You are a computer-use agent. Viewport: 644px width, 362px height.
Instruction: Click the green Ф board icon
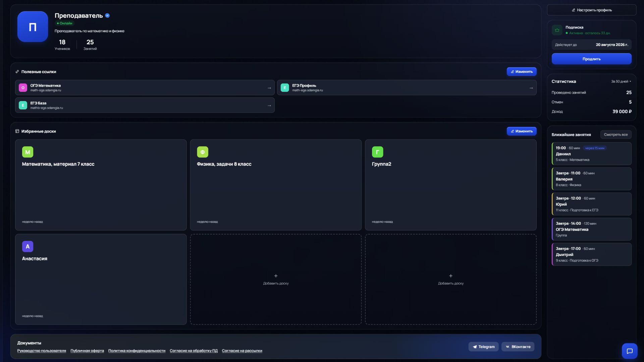[x=203, y=152]
